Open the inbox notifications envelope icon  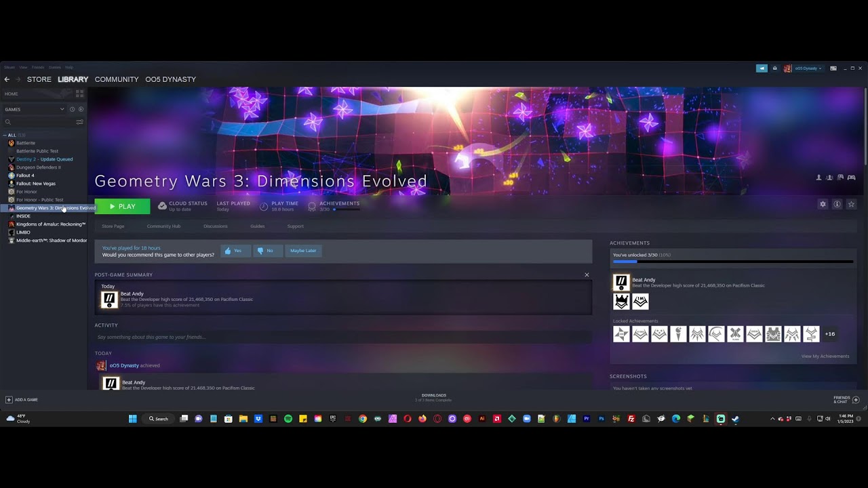(x=774, y=68)
